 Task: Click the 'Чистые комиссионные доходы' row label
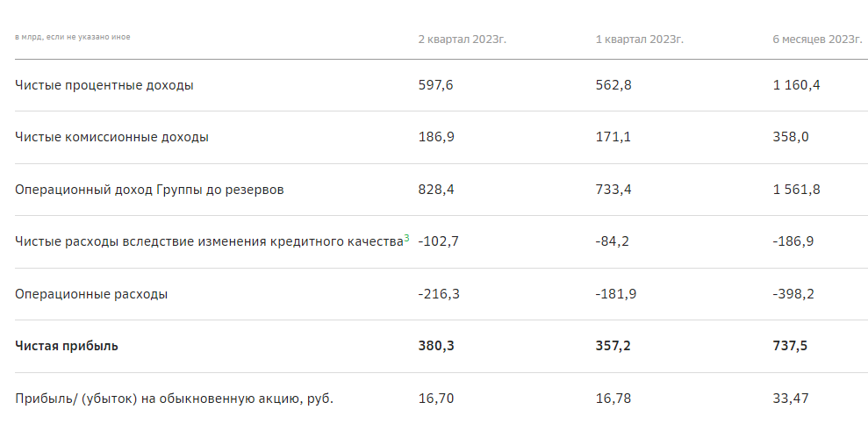112,137
